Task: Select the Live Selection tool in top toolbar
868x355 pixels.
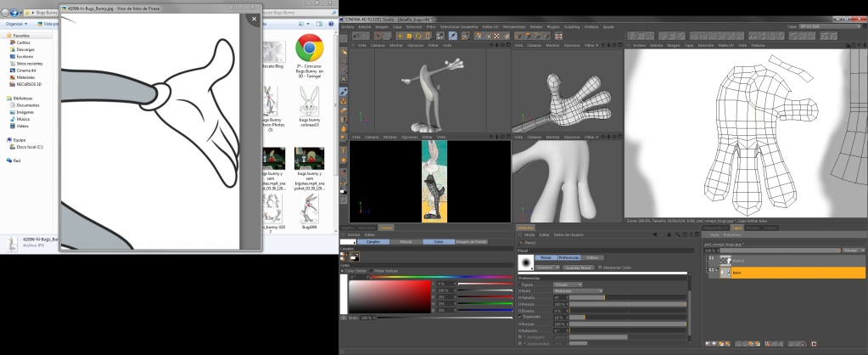Action: [x=378, y=36]
